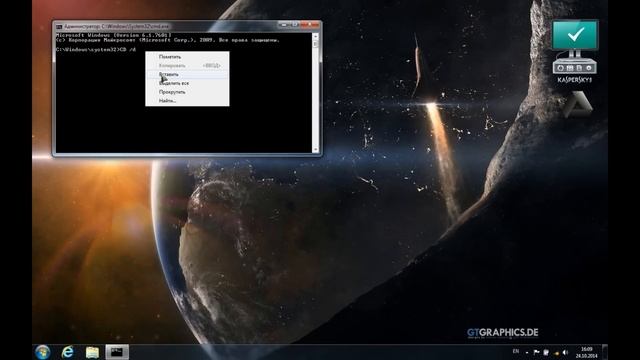640x360 pixels.
Task: Click the cmd taskbar button
Action: (117, 352)
